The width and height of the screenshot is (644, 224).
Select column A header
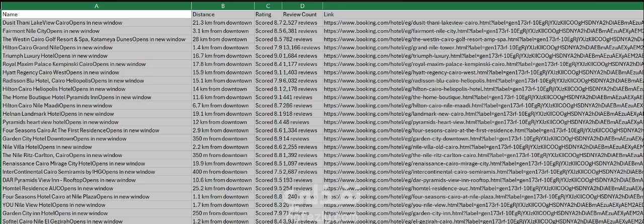click(96, 6)
